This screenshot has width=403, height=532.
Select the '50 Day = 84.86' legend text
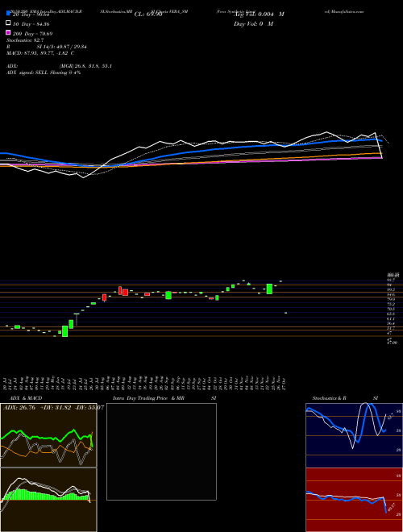[x=31, y=24]
